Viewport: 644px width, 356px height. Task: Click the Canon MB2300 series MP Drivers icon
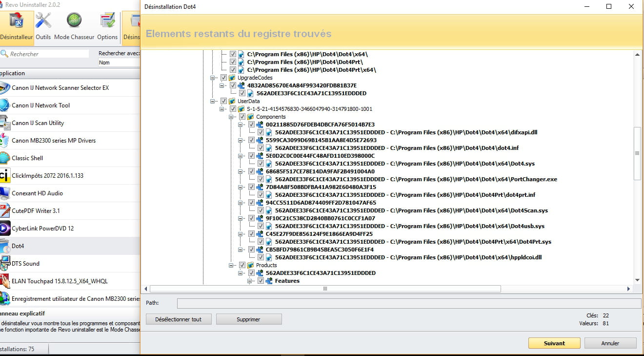pyautogui.click(x=4, y=141)
